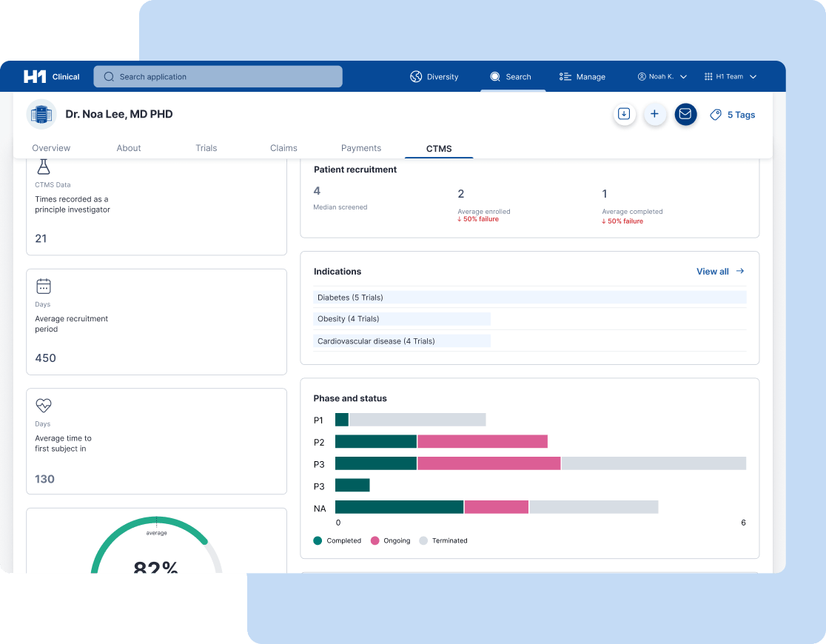826x644 pixels.
Task: Click the Diversity globe icon
Action: click(x=416, y=77)
